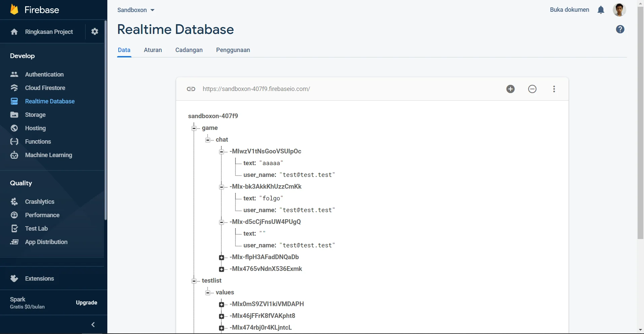Click the Test Lab checklist icon
The width and height of the screenshot is (644, 334).
coord(14,228)
